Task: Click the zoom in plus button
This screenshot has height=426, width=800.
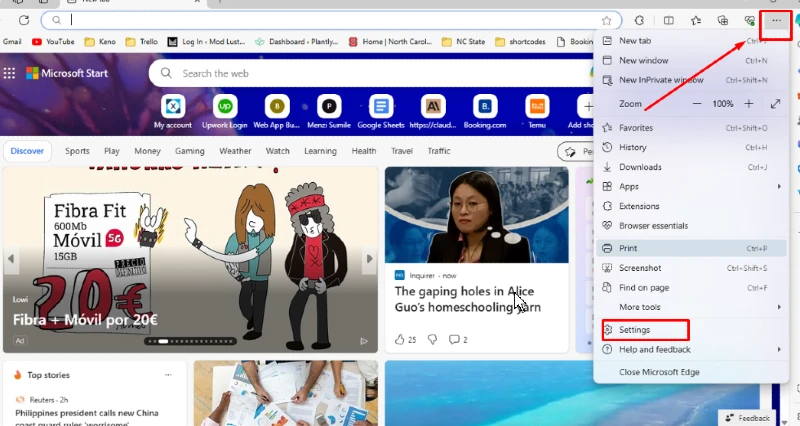Action: (748, 104)
